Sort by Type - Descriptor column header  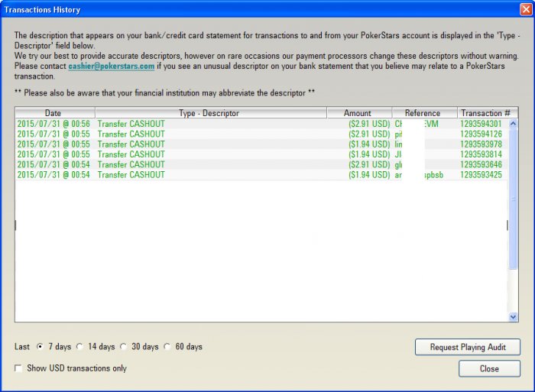coord(211,113)
